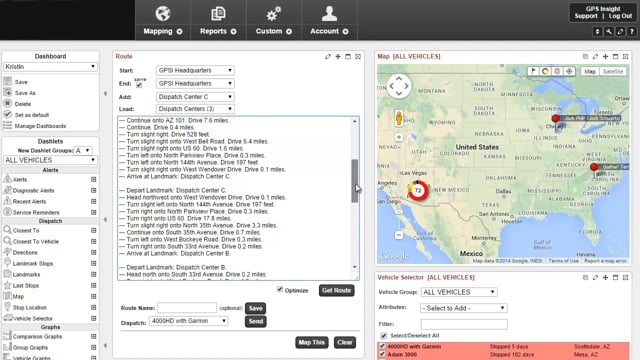Click the map zoom-out minus button
The width and height of the screenshot is (640, 360).
click(399, 235)
